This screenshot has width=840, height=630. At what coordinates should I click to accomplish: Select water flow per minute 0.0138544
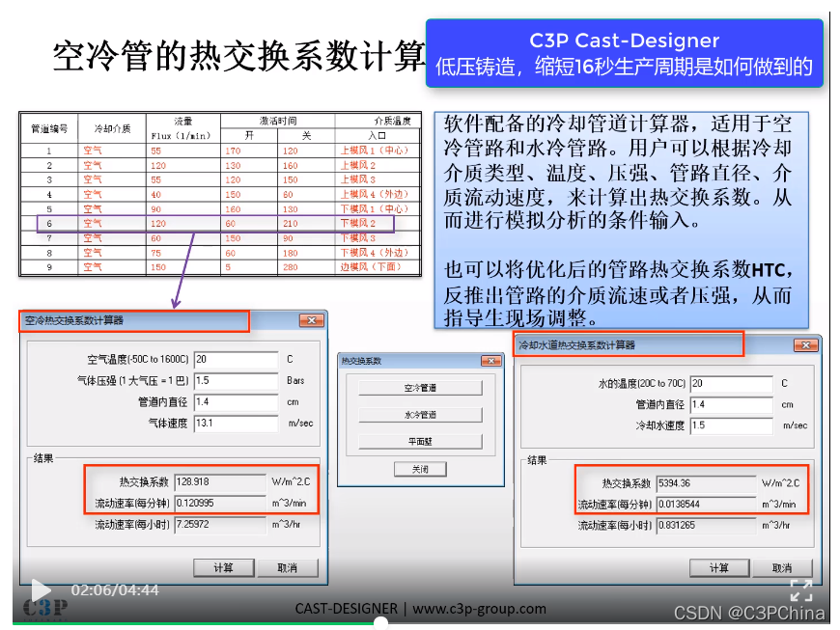pyautogui.click(x=706, y=505)
